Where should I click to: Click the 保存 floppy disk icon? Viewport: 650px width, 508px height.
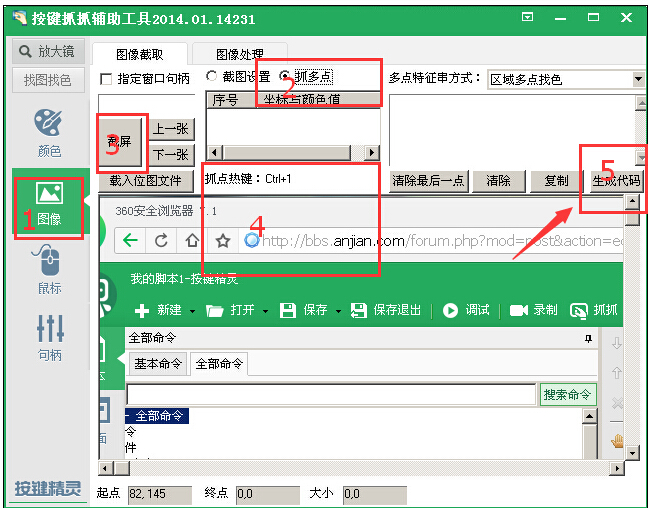pyautogui.click(x=288, y=311)
